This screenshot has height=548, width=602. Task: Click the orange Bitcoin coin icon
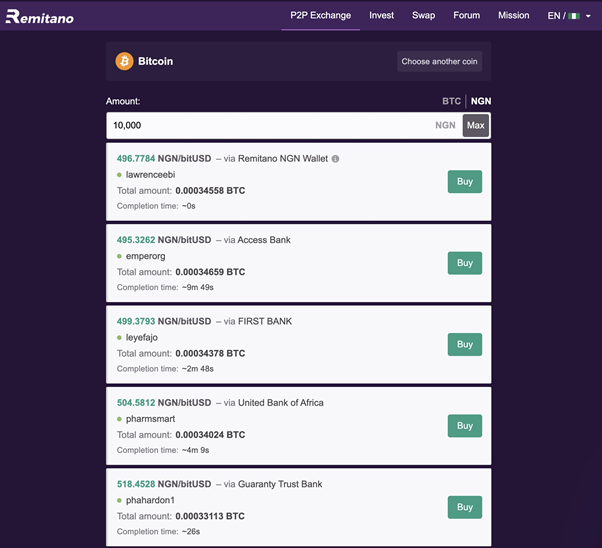124,61
